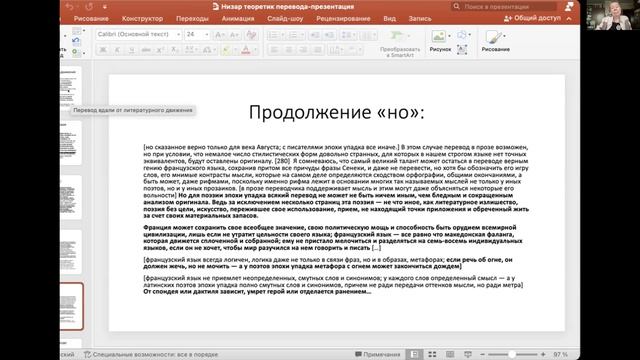This screenshot has height=360, width=640.
Task: Apply text highlight color
Action: 226,50
